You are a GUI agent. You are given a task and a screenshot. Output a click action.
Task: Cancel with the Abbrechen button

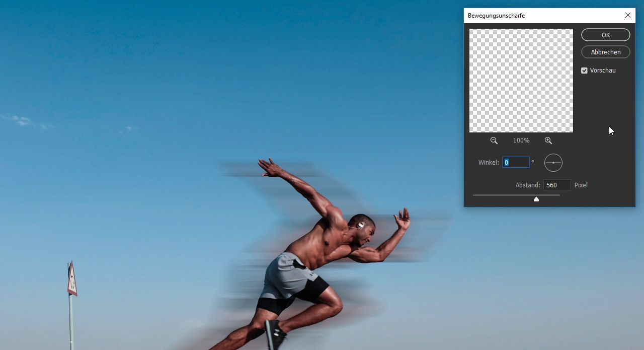click(x=606, y=52)
